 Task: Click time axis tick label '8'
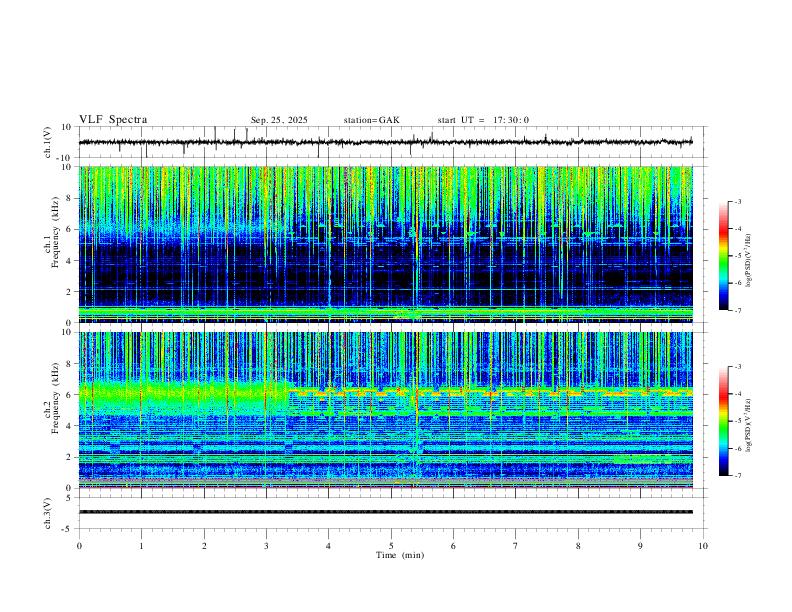tap(578, 546)
